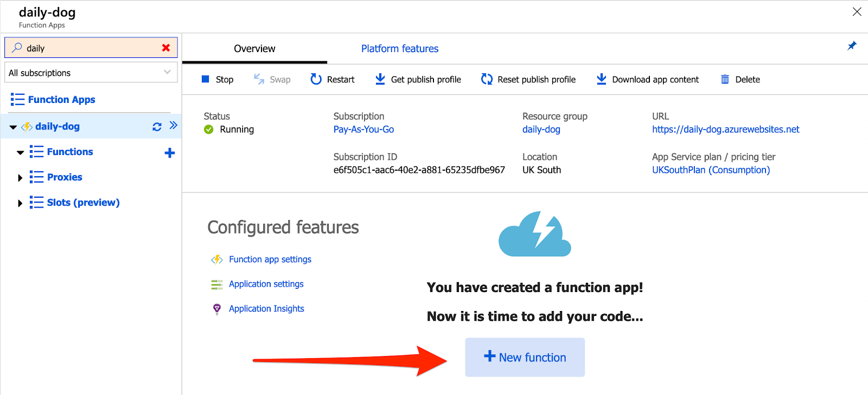Open the daily-dog.azurewebsites.net URL link

[725, 129]
